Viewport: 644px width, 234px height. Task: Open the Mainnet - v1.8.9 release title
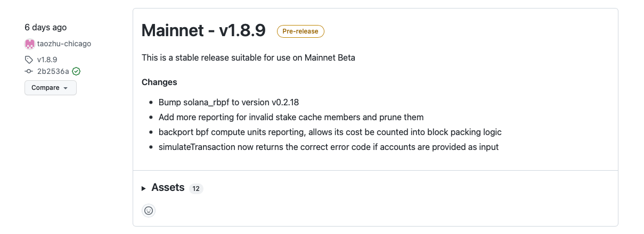[x=203, y=30]
